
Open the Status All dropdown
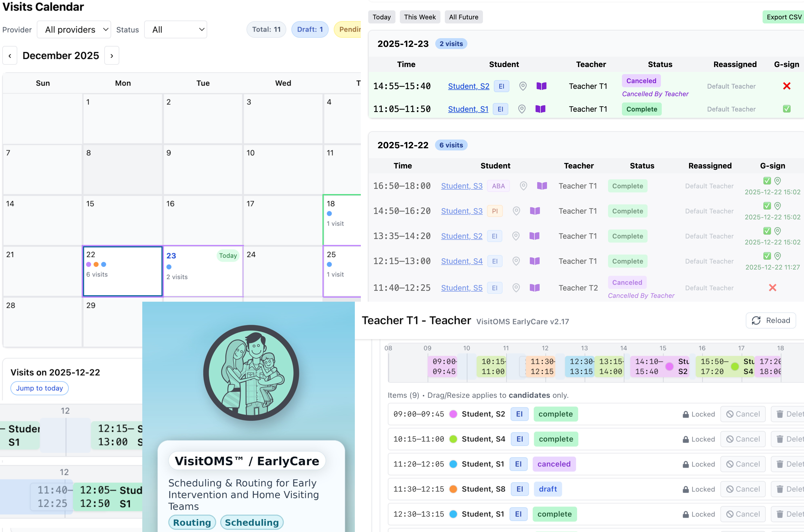(176, 29)
